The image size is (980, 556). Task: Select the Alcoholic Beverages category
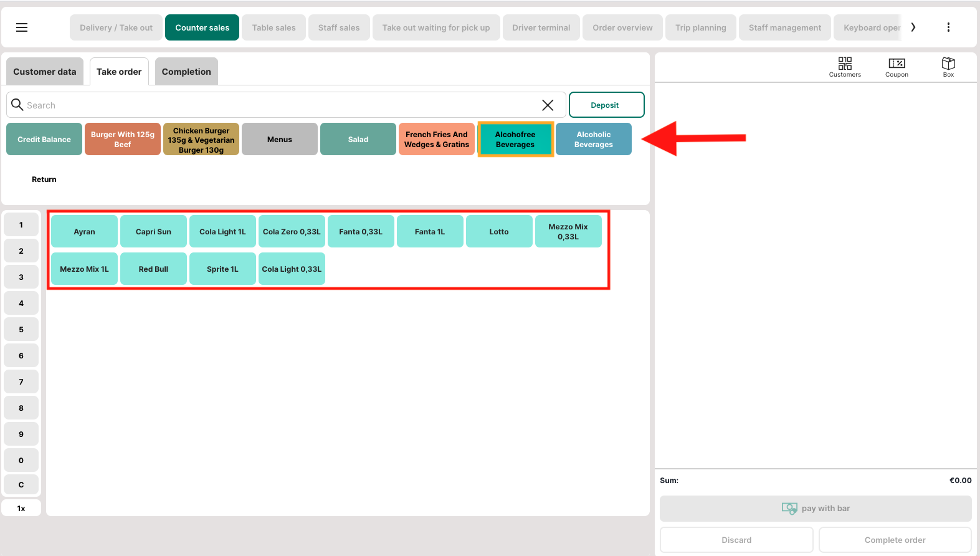coord(593,140)
